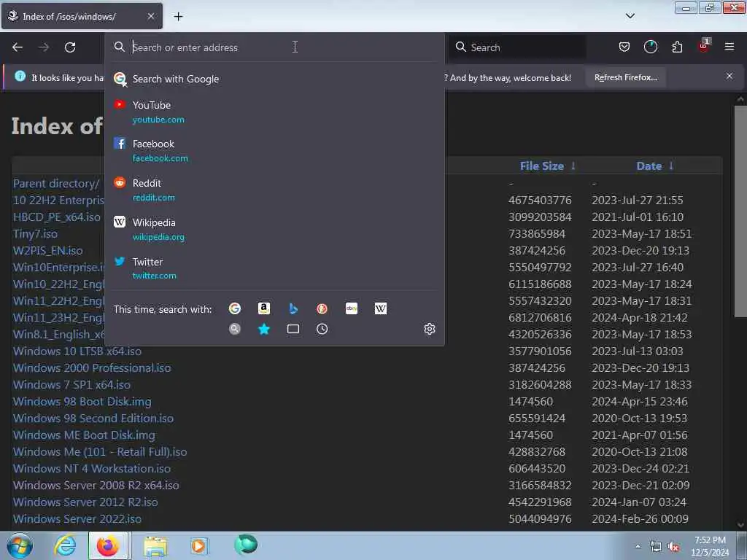Open Windows 2000 Professional.iso link
Screen dimensions: 747x560
pyautogui.click(x=92, y=368)
